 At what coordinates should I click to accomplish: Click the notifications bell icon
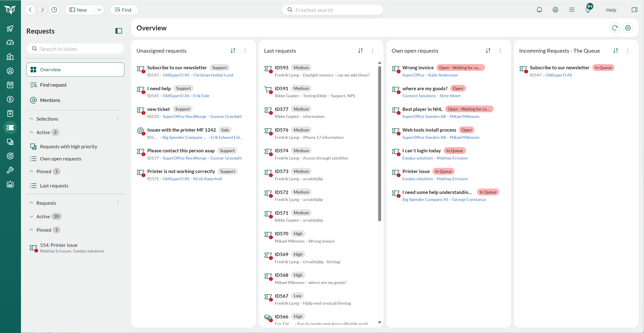pyautogui.click(x=539, y=10)
